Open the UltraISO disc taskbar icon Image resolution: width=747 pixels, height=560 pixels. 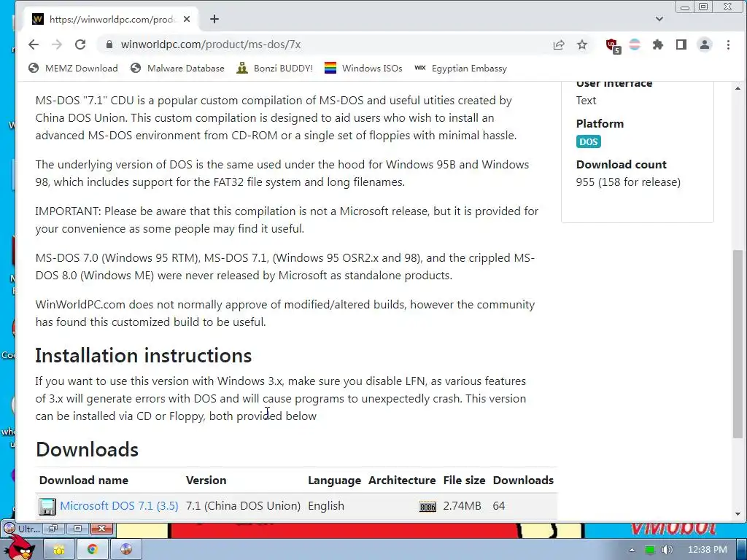(x=126, y=550)
